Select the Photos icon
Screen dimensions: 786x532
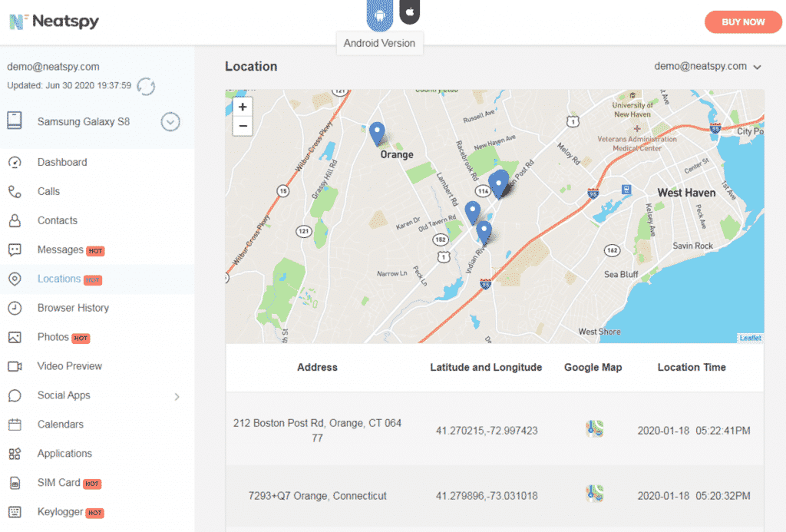[54, 337]
